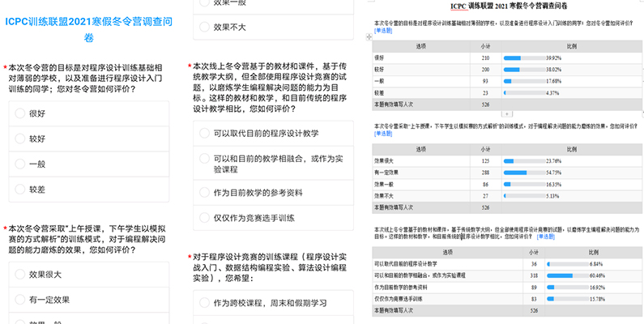Click the plus add-row button below first table
The image size is (644, 324).
click(x=507, y=113)
